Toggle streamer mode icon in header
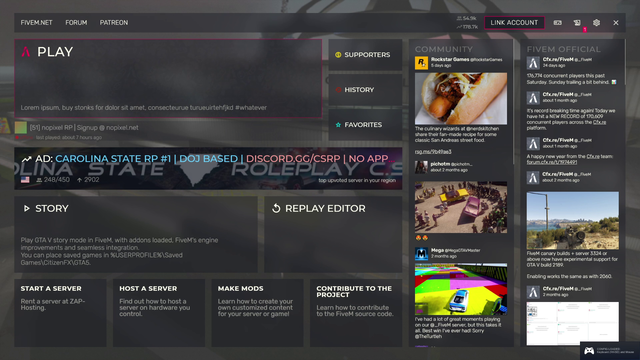 (x=558, y=23)
